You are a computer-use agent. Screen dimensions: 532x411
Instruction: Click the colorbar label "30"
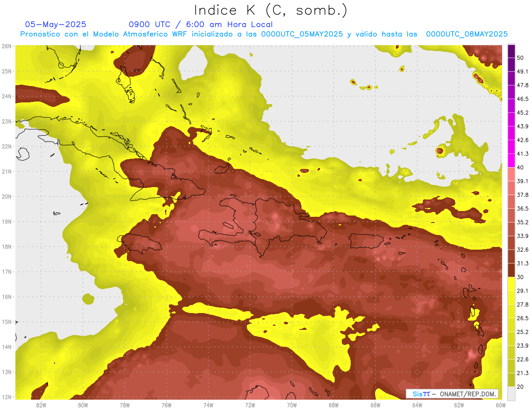click(520, 277)
